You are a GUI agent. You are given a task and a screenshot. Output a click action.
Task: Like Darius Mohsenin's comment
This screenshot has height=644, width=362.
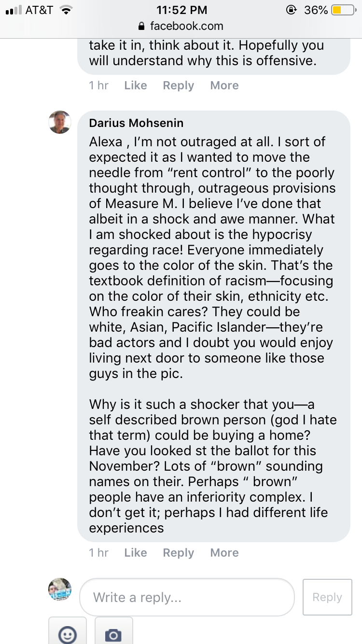coord(136,553)
